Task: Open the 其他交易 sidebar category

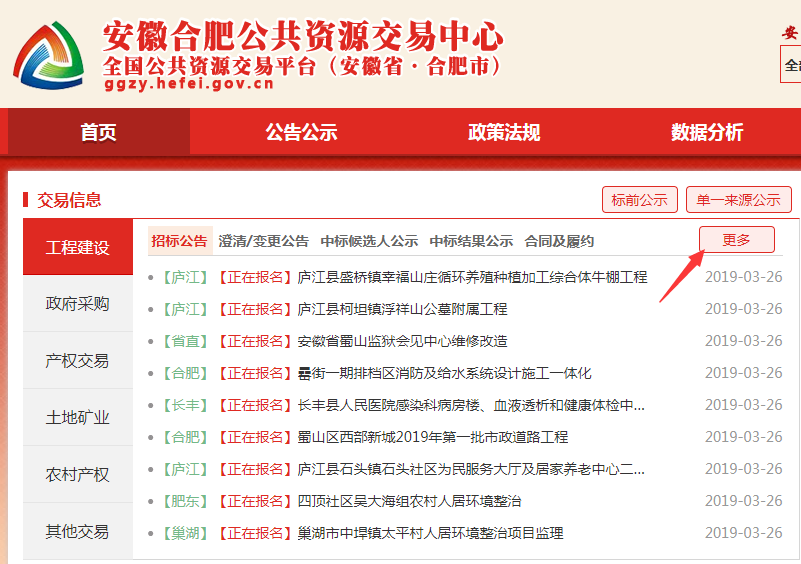Action: (x=78, y=532)
